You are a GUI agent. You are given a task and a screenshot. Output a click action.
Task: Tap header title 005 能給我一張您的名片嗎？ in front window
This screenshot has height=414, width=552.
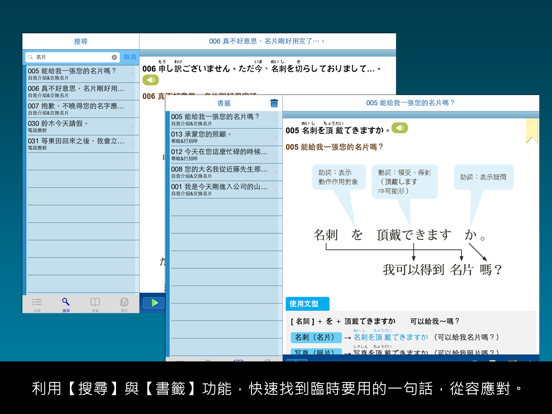click(410, 103)
